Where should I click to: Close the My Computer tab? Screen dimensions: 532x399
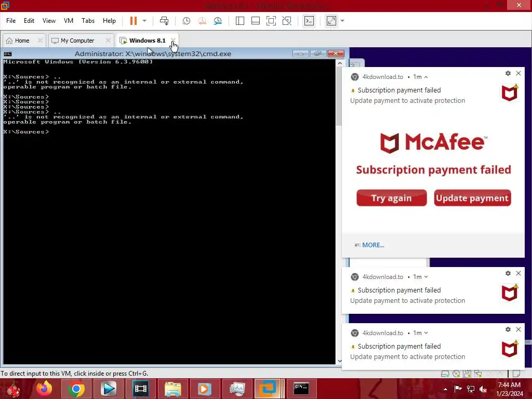point(108,41)
